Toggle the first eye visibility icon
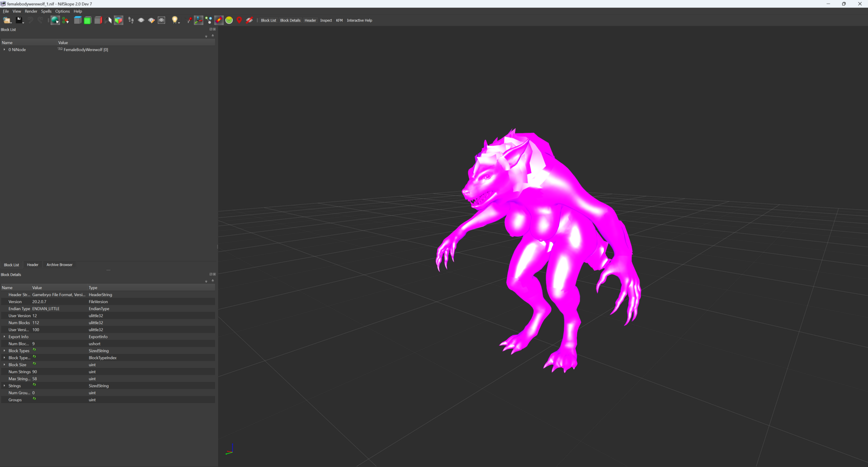The width and height of the screenshot is (868, 467). (141, 20)
